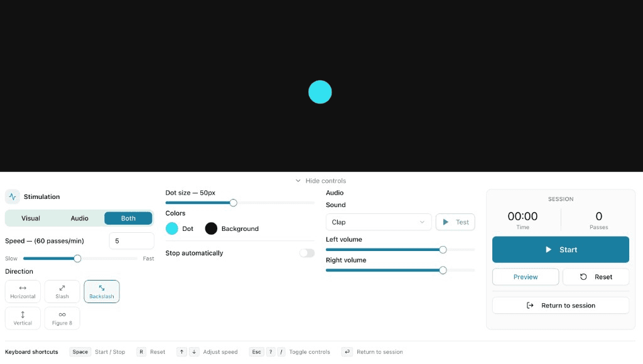643x364 pixels.
Task: Click the Stimulation pulse icon
Action: pyautogui.click(x=13, y=197)
